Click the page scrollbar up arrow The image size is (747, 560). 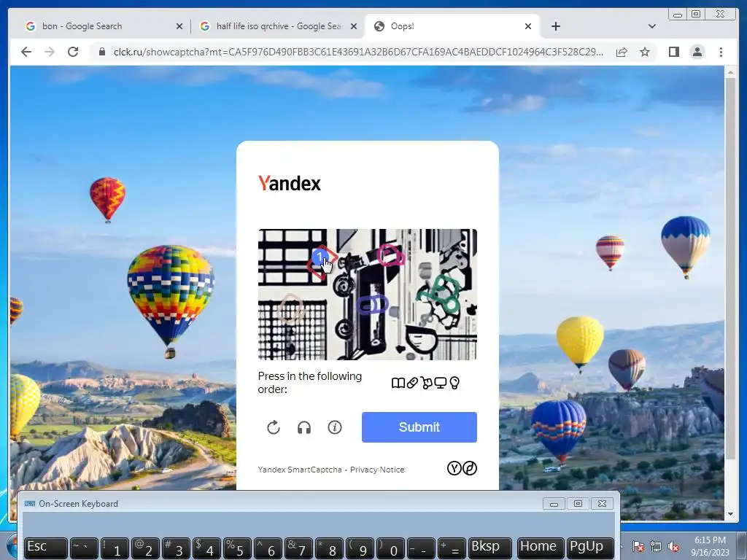pyautogui.click(x=730, y=72)
